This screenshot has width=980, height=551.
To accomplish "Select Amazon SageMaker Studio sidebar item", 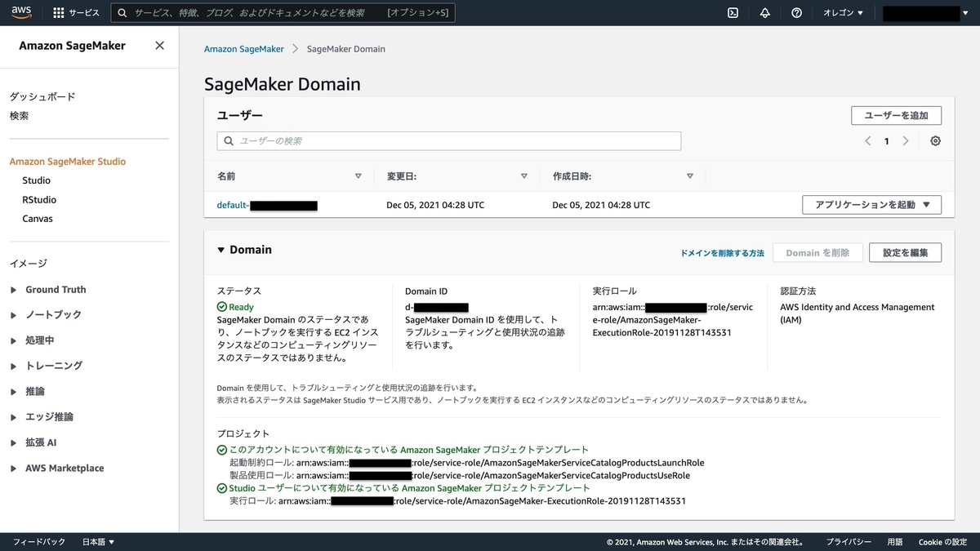I will point(68,162).
